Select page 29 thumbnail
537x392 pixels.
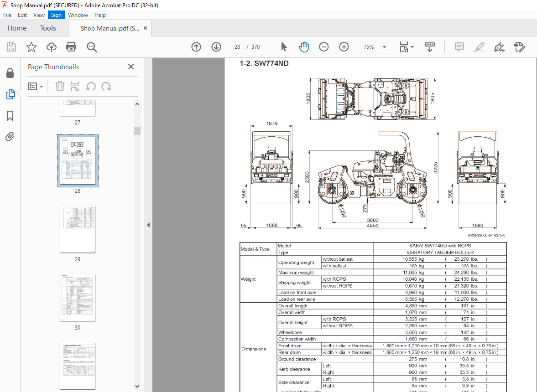(x=78, y=229)
